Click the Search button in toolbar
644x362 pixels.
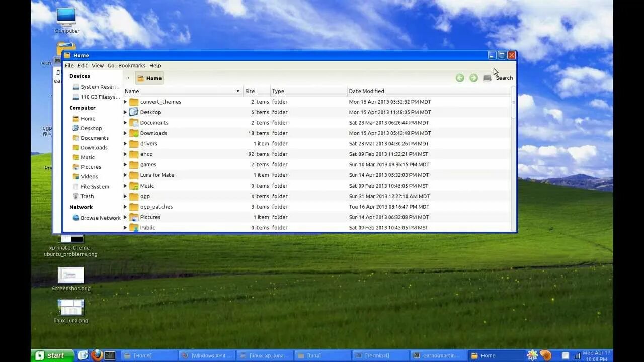coord(504,78)
